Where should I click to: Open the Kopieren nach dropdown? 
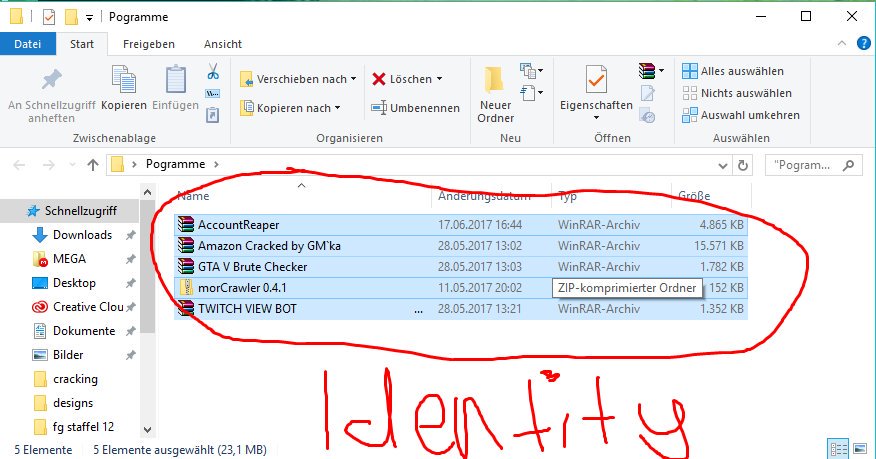[x=291, y=108]
